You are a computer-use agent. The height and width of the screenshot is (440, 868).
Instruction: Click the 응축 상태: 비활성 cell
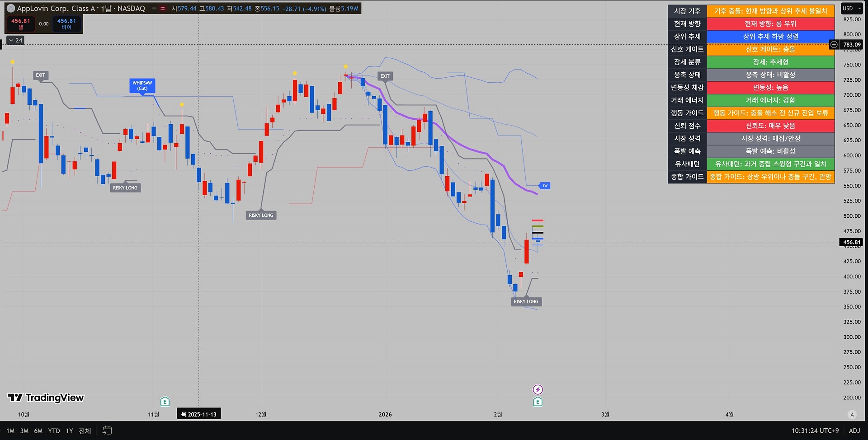point(770,75)
